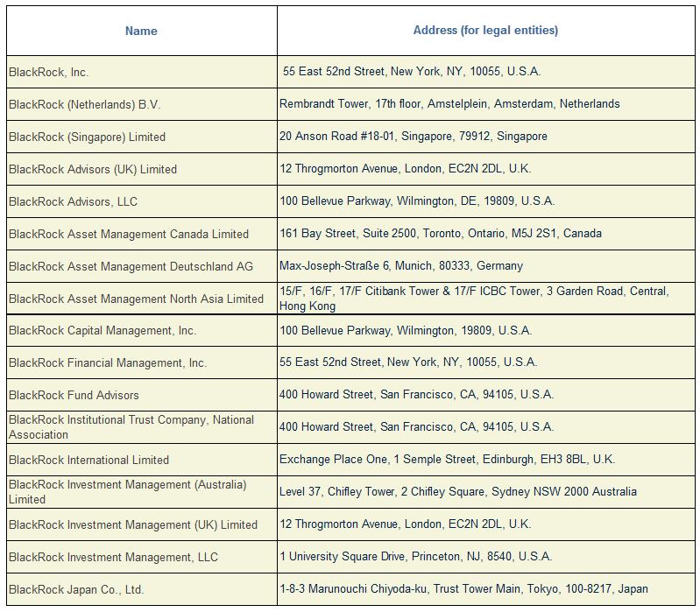Click the 100 Bellevue Parkway, DE address
The image size is (700, 612).
coord(417,200)
